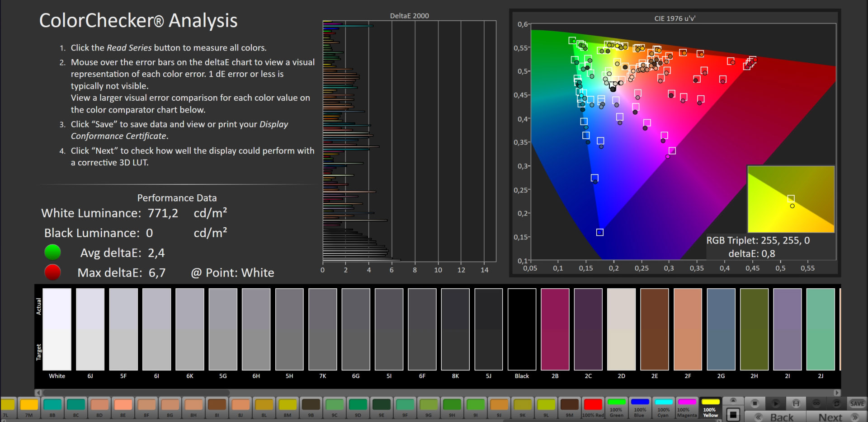Click the White comparator swatch
The height and width of the screenshot is (422, 868).
57,329
